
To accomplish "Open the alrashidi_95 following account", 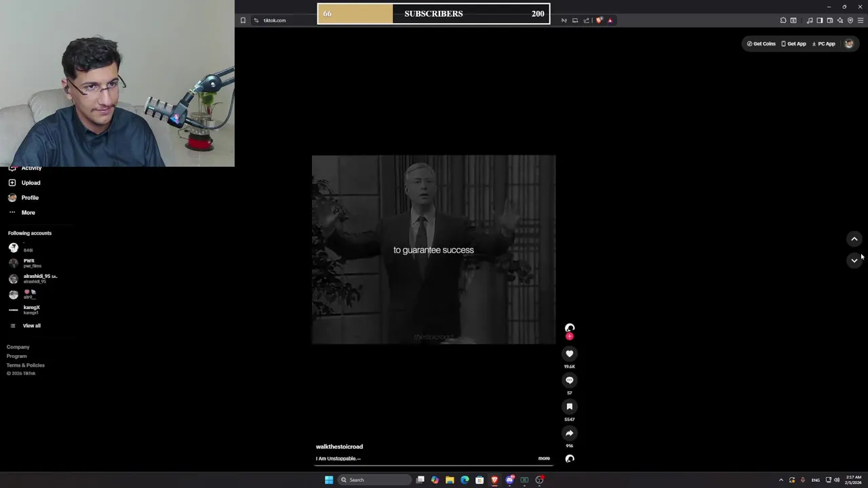I will pyautogui.click(x=33, y=279).
